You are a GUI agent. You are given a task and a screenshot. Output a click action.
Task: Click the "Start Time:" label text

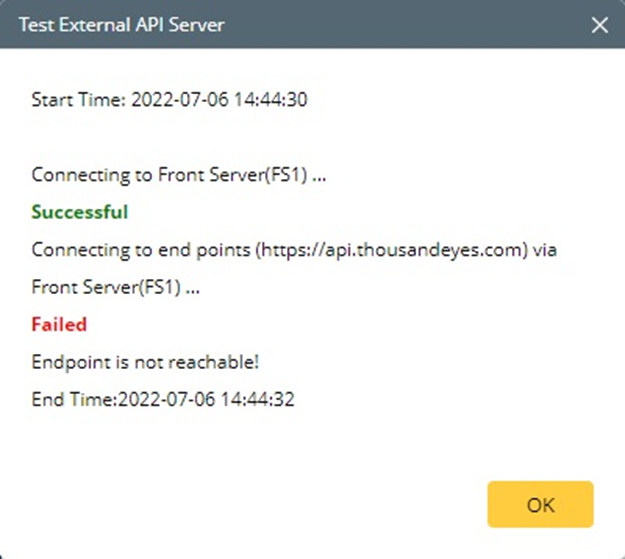click(x=78, y=100)
